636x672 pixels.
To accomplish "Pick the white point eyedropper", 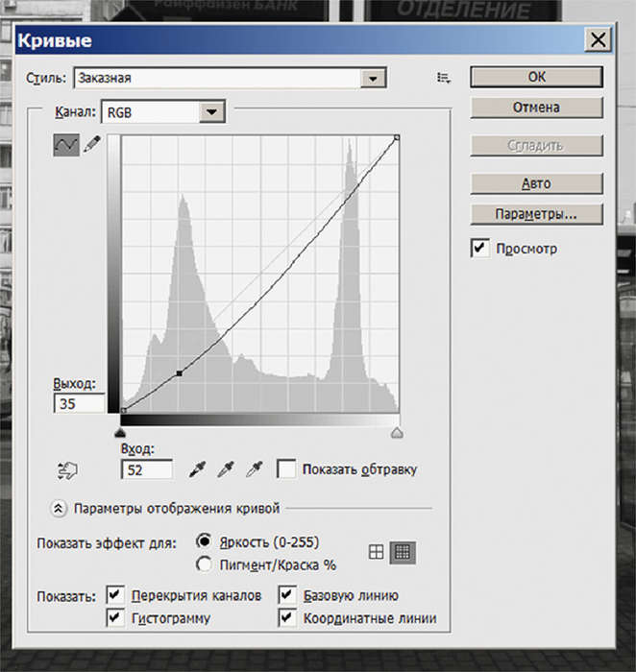I will [255, 469].
